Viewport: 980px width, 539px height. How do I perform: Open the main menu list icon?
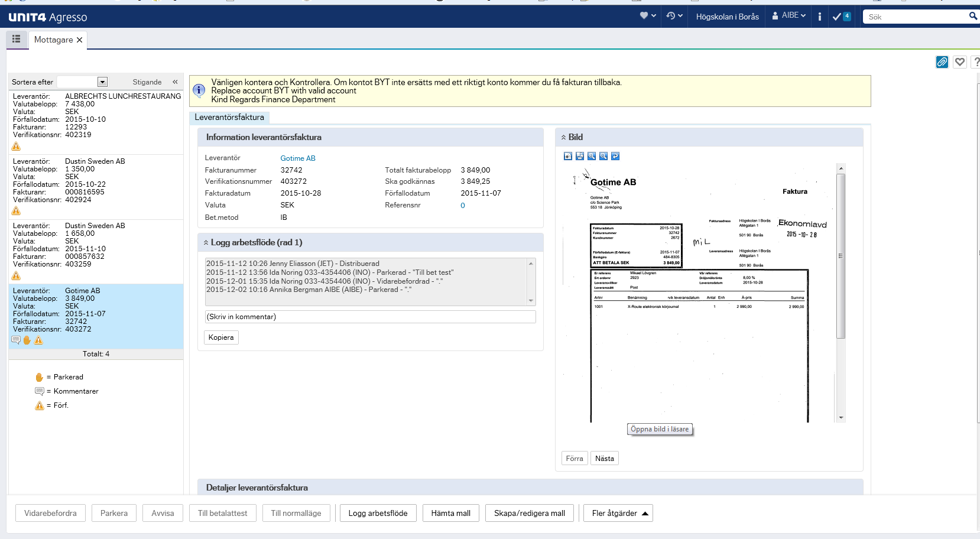tap(17, 39)
